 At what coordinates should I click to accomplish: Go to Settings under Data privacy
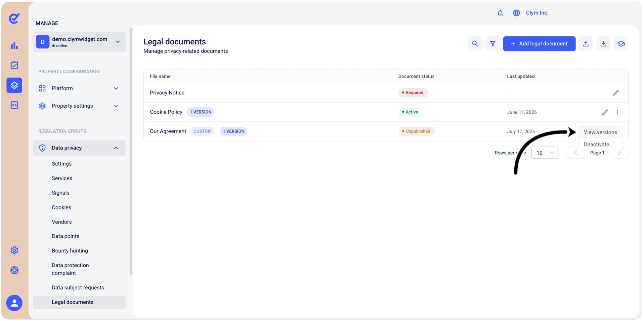(x=61, y=164)
